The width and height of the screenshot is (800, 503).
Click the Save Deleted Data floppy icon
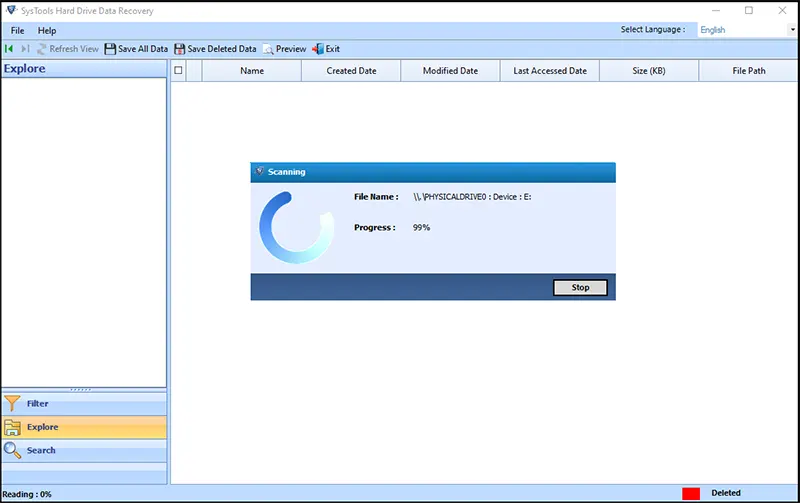[x=180, y=49]
